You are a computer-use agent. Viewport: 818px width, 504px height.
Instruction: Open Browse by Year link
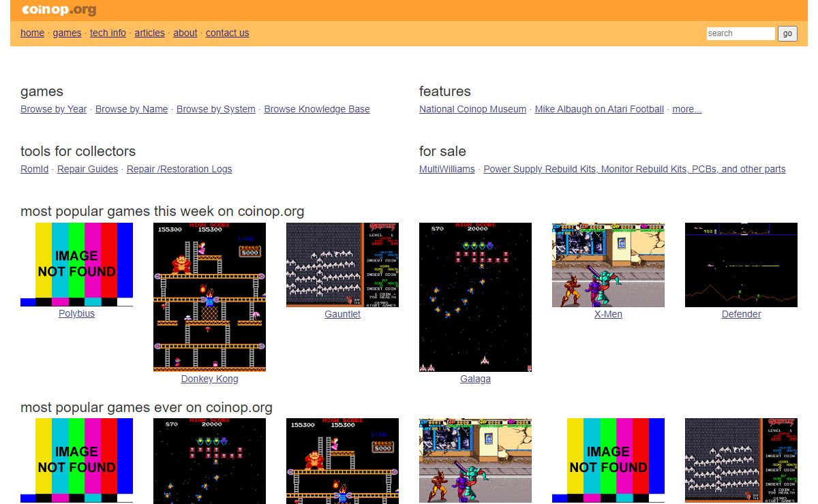point(53,109)
